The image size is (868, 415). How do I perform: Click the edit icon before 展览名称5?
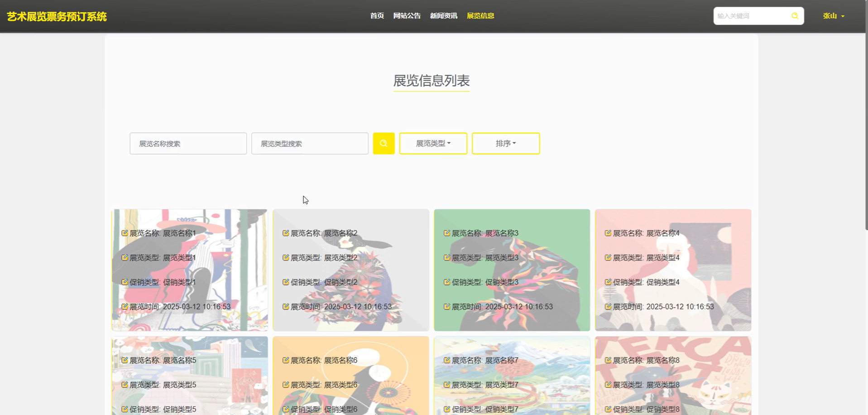(125, 360)
